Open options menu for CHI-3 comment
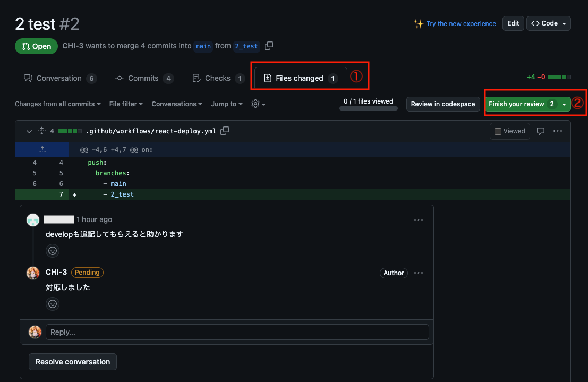The image size is (588, 382). point(419,273)
